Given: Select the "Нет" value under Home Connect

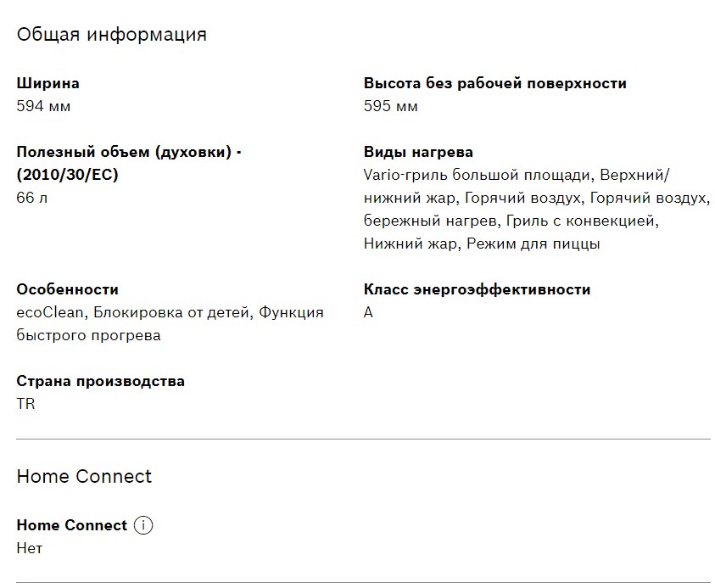Looking at the screenshot, I should tap(30, 548).
